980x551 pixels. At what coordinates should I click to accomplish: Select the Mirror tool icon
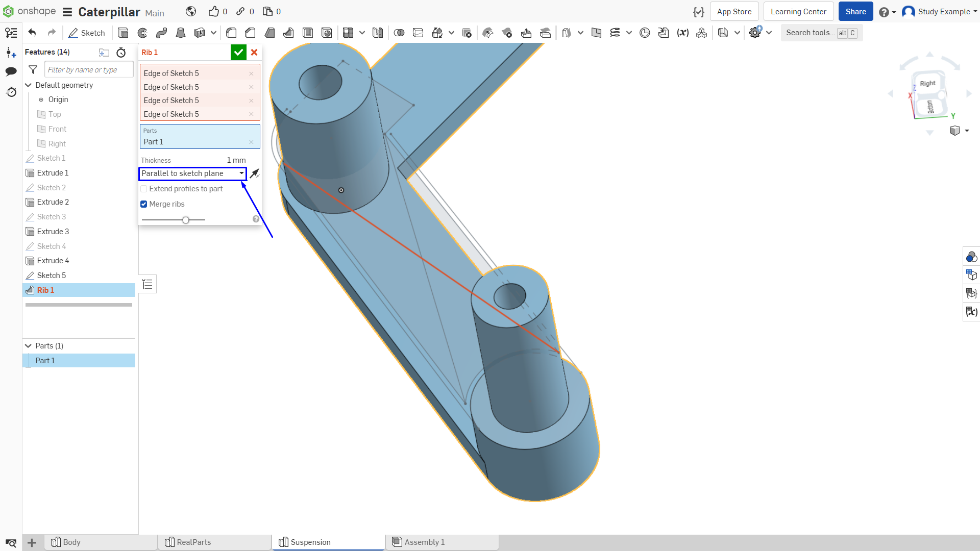coord(378,33)
